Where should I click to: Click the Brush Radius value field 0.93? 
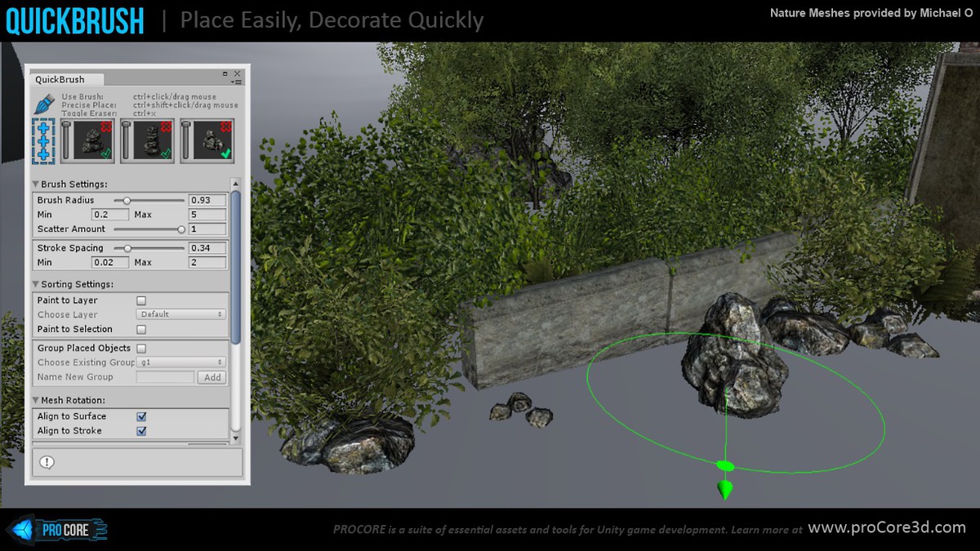tap(207, 200)
